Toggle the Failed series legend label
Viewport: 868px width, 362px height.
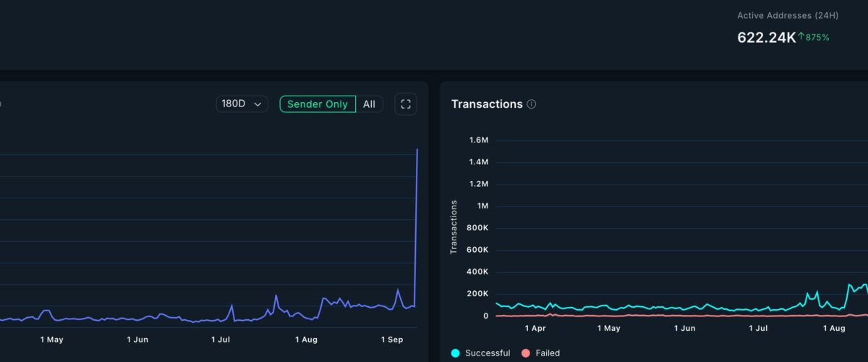548,353
